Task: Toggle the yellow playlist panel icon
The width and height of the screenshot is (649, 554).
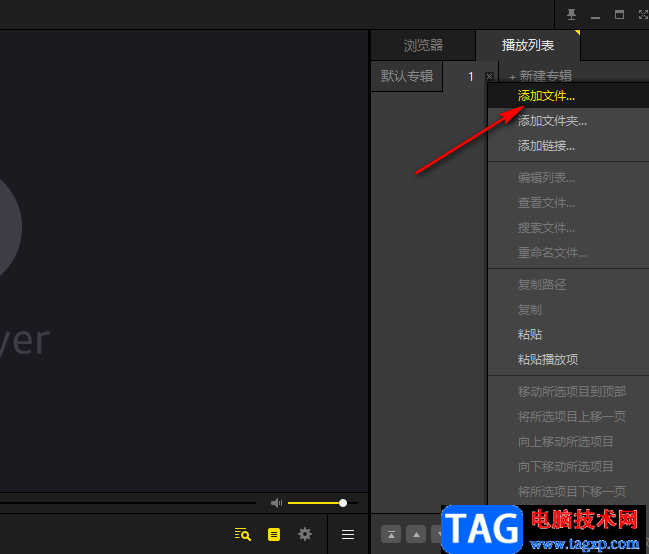Action: point(274,534)
